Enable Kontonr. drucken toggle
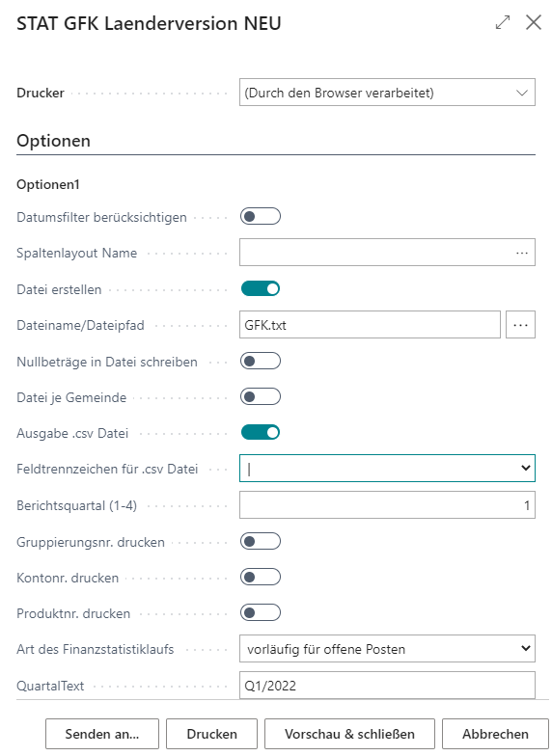Image resolution: width=552 pixels, height=756 pixels. click(x=261, y=577)
